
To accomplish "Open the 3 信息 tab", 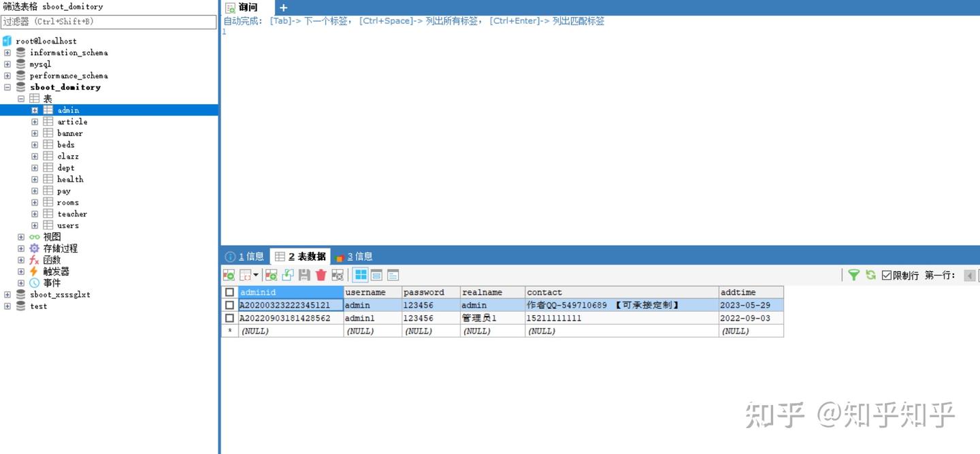I will click(x=356, y=257).
